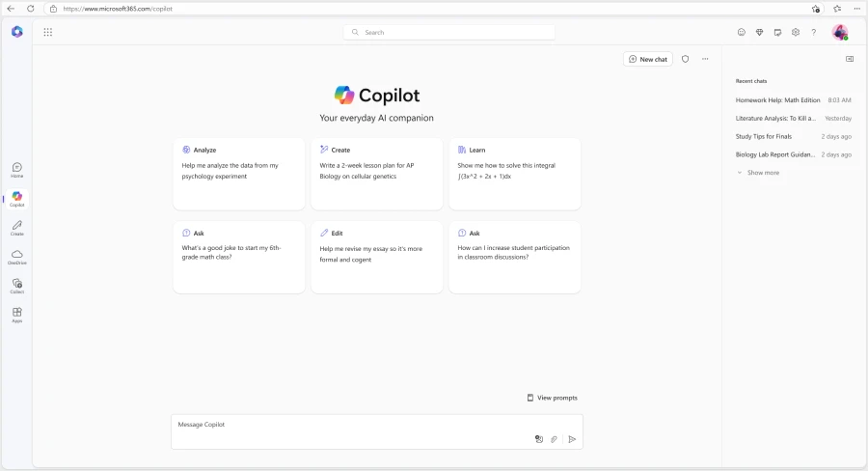The height and width of the screenshot is (471, 868).
Task: Open Study Tips for Finals chat
Action: (x=794, y=136)
